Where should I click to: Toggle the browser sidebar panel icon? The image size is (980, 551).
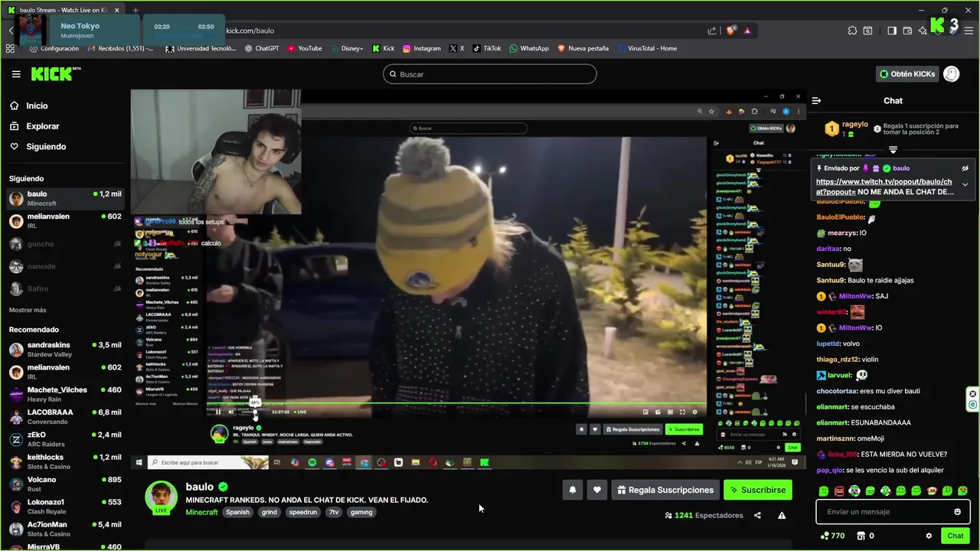click(x=892, y=31)
